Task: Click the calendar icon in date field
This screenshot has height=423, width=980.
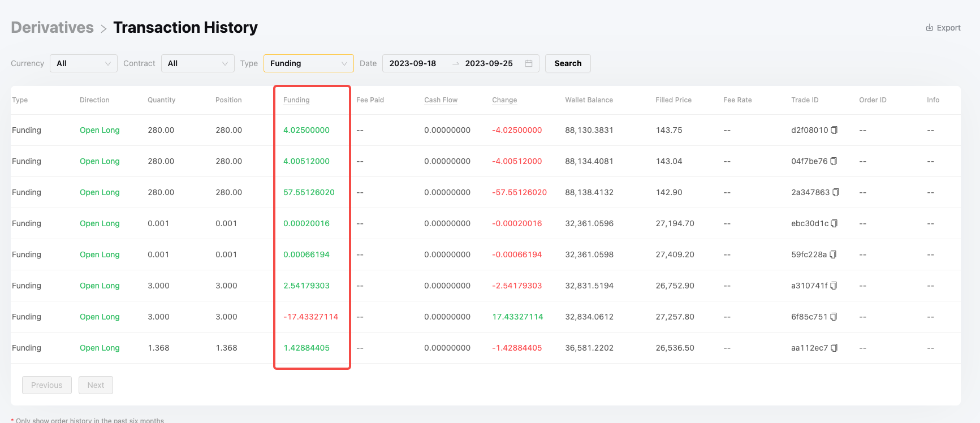Action: [529, 63]
